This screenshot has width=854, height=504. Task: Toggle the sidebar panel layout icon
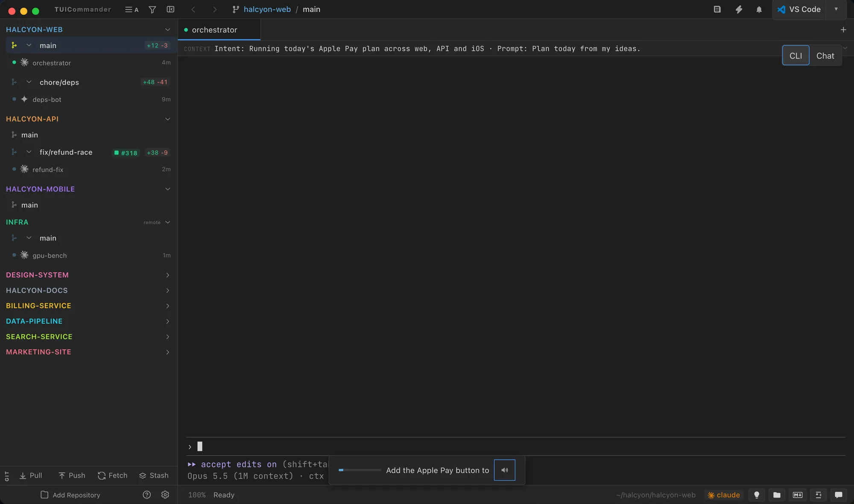(x=170, y=9)
